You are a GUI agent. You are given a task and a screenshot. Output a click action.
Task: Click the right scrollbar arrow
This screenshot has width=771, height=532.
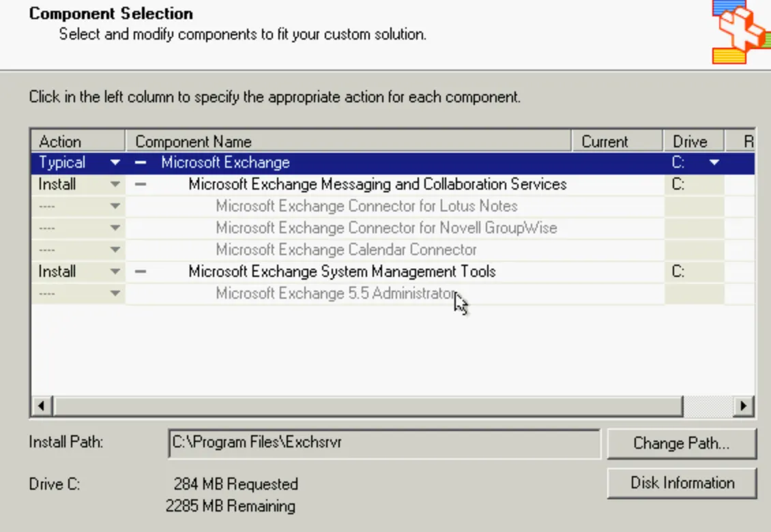(x=743, y=405)
